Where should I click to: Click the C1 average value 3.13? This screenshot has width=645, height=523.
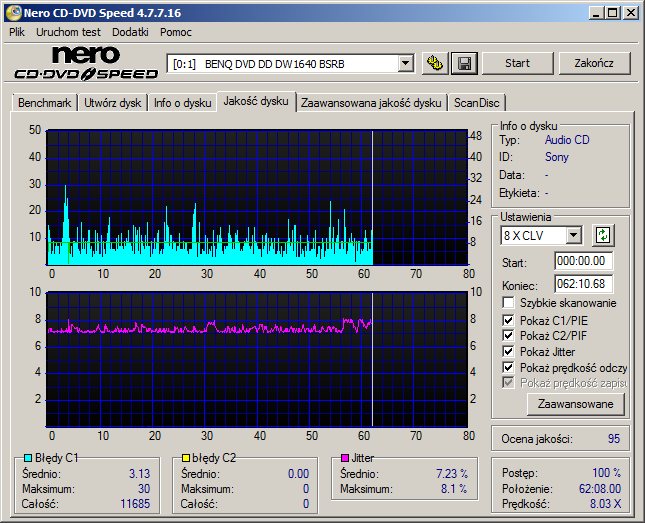pos(139,474)
